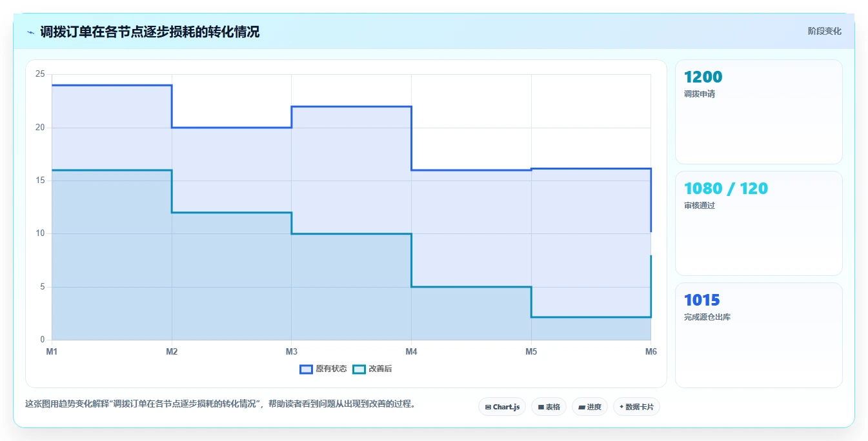The height and width of the screenshot is (441, 868).
Task: Click the 调拨申请 card caption
Action: [x=700, y=94]
